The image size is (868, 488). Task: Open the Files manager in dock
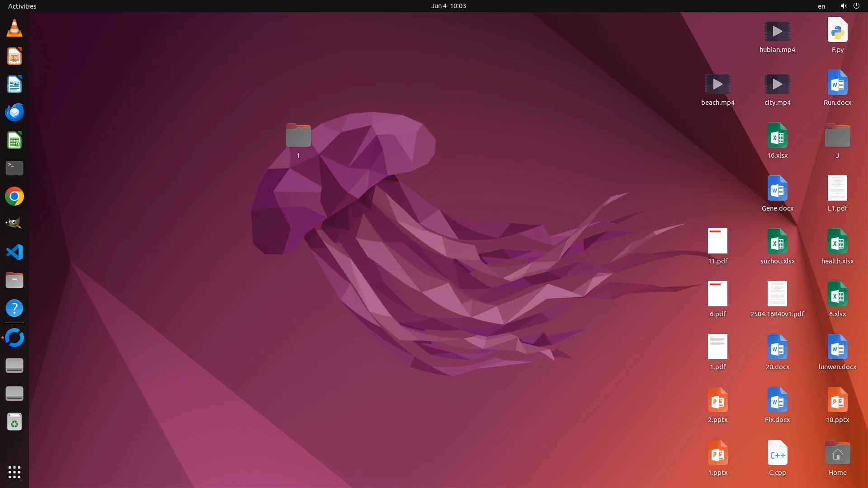click(x=14, y=281)
